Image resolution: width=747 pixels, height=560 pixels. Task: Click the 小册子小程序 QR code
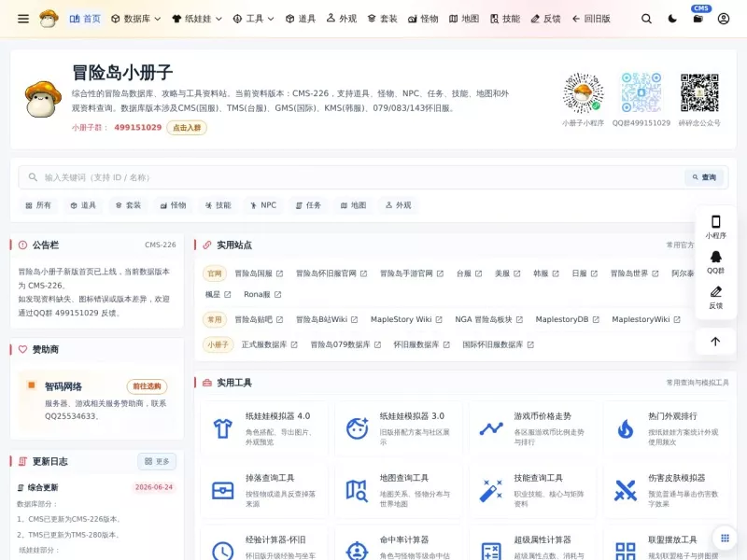583,92
